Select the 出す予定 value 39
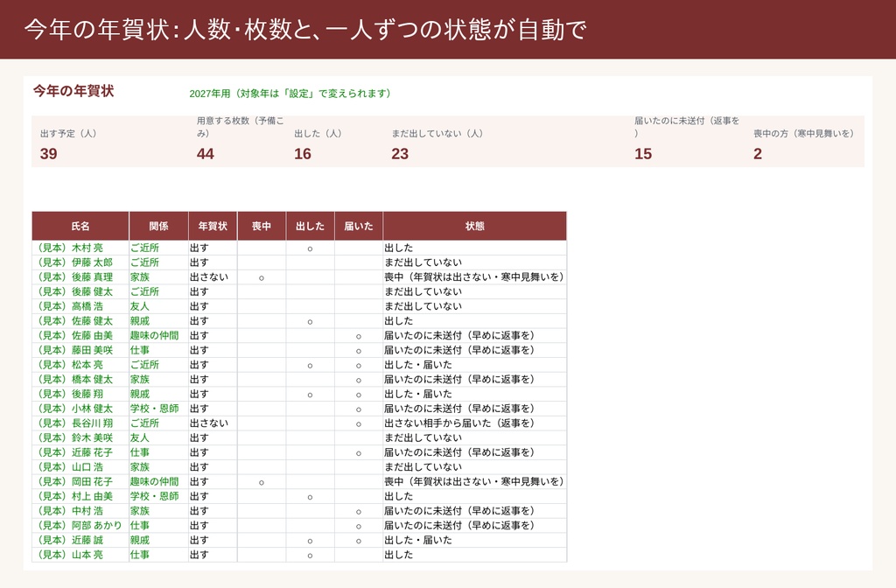The width and height of the screenshot is (896, 588). click(x=49, y=154)
